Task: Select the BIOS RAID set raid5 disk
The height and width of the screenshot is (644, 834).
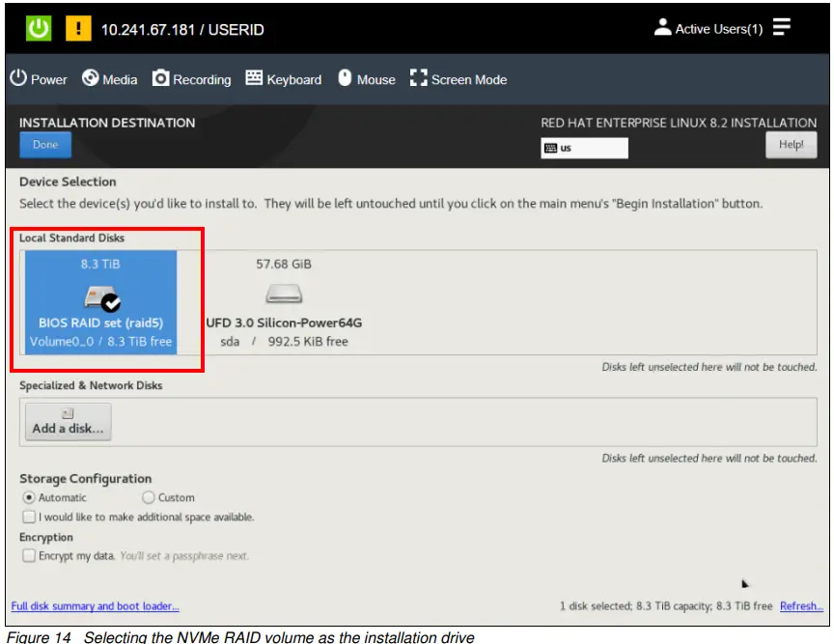Action: coord(100,302)
